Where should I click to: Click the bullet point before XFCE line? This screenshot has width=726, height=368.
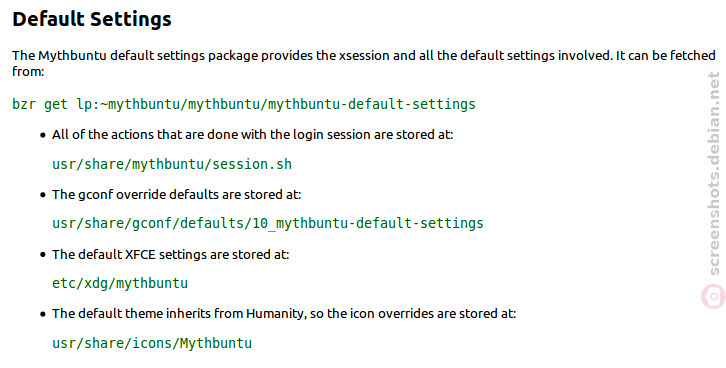[x=43, y=255]
